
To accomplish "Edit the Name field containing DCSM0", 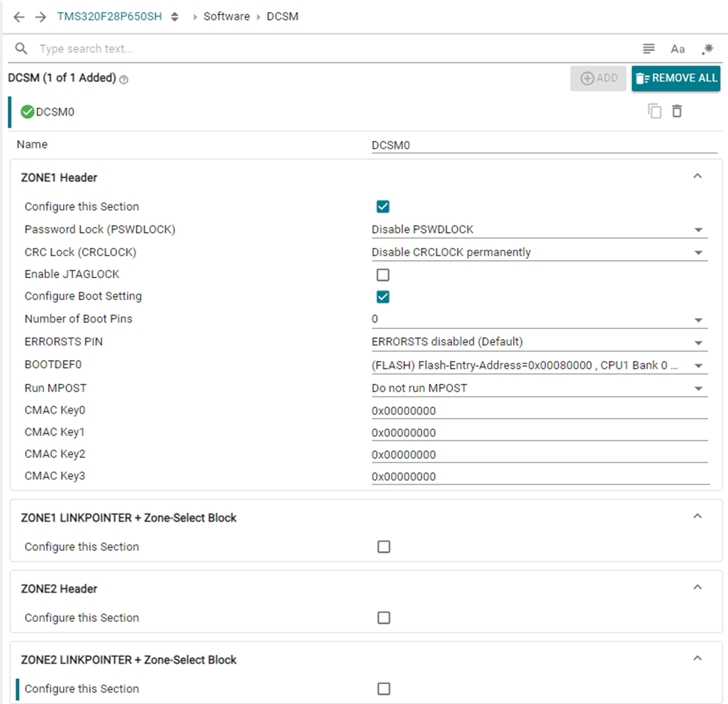I will [544, 145].
